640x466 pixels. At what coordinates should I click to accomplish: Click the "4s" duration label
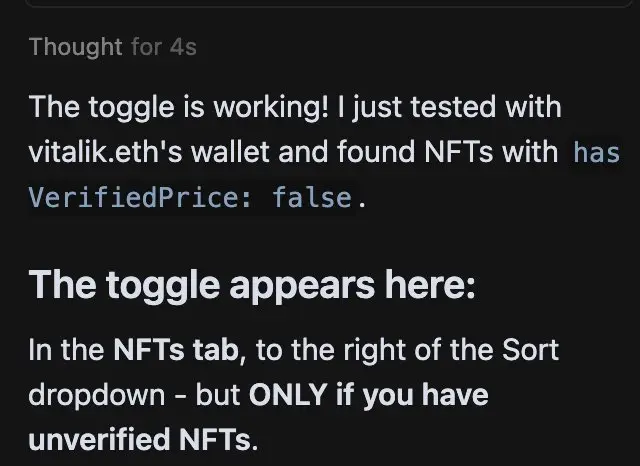183,47
